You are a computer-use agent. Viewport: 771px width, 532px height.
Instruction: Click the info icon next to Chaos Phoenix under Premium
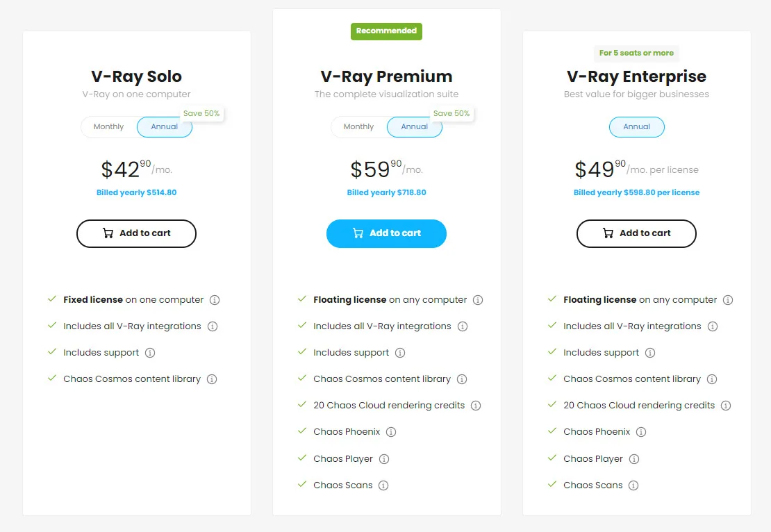click(x=391, y=431)
